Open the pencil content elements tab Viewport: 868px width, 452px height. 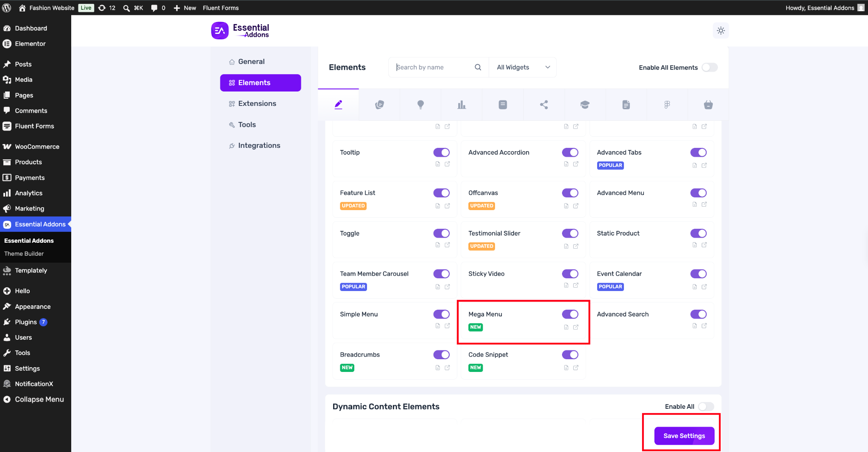[338, 105]
